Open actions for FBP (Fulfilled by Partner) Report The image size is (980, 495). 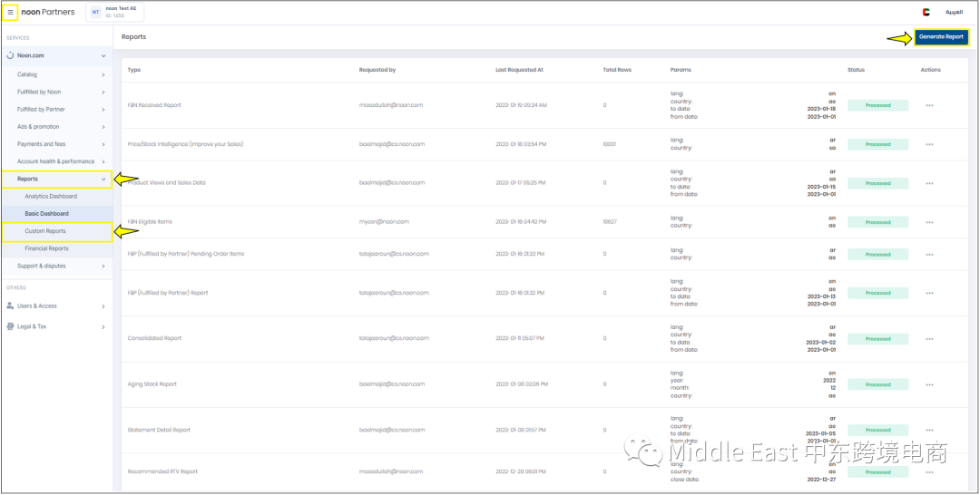click(929, 294)
